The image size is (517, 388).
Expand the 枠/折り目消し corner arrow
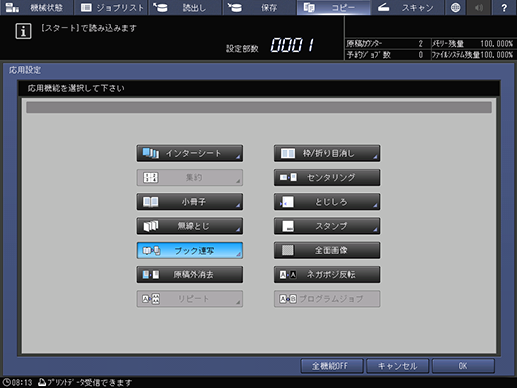tap(375, 157)
